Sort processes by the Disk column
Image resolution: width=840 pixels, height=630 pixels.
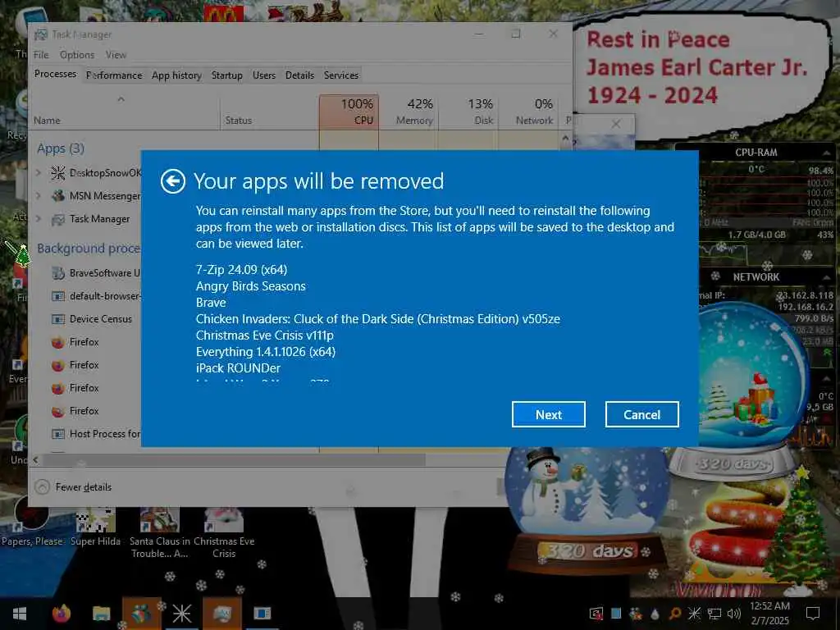point(468,112)
